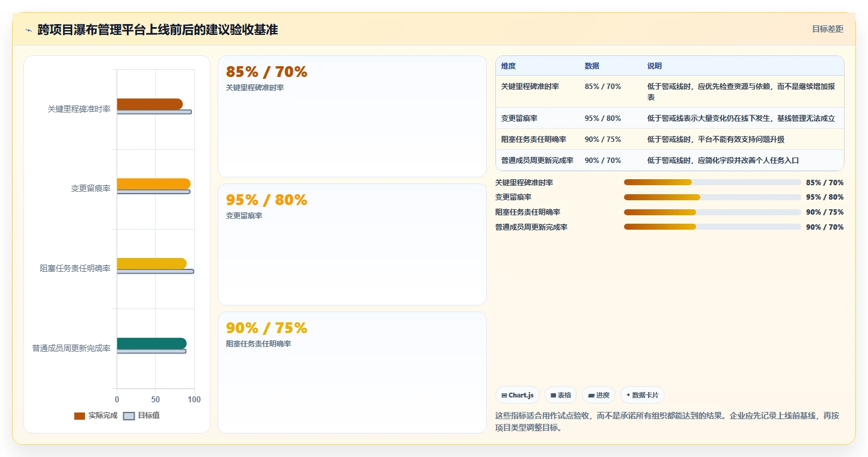Toggle the 目标值 legend entry in the chart
Screen dimensions: 868x457
(x=141, y=416)
